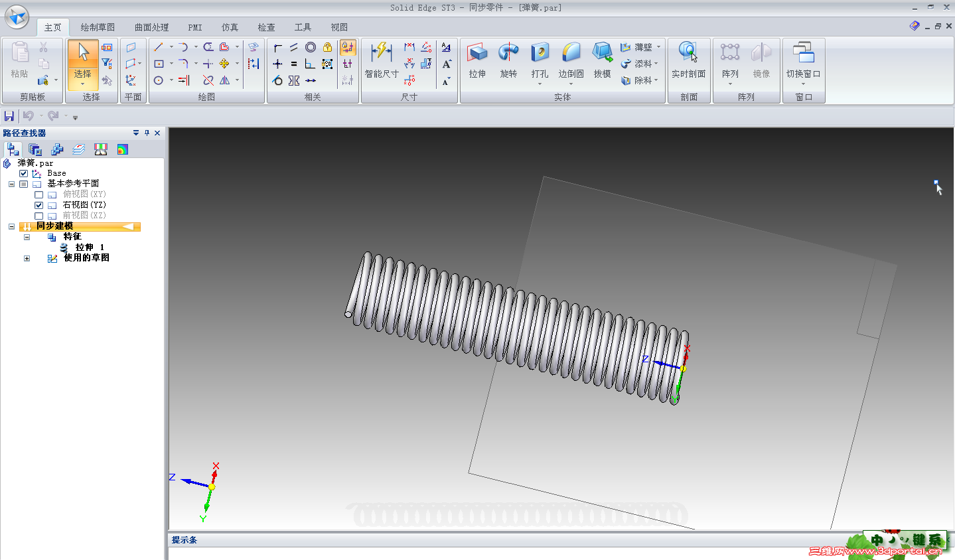Open the 切换窗口 dropdown
The height and width of the screenshot is (560, 955).
coord(803,84)
